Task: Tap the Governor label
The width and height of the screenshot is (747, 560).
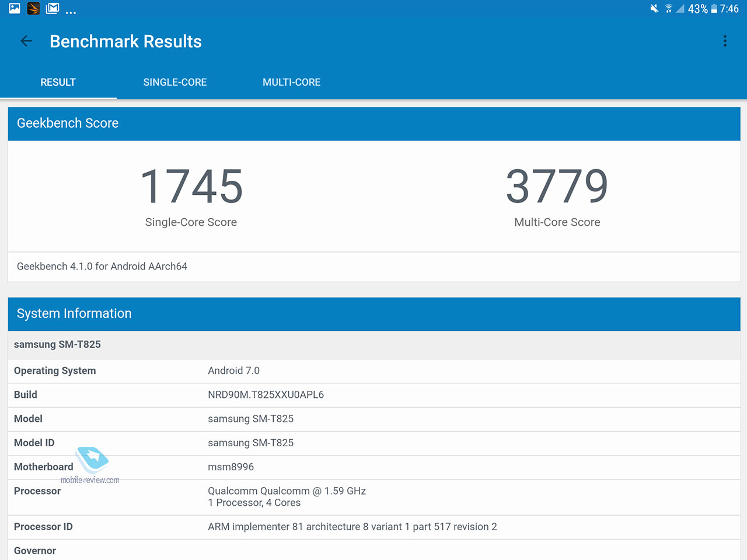Action: pos(35,551)
